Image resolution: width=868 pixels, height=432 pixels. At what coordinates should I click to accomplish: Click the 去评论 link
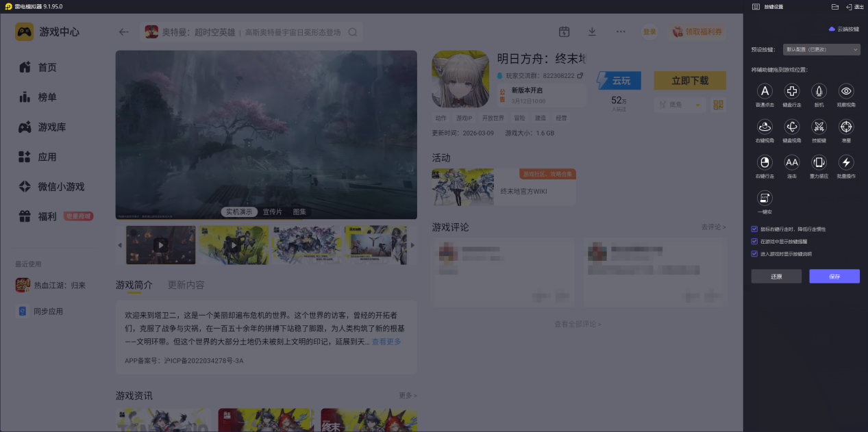coord(713,227)
